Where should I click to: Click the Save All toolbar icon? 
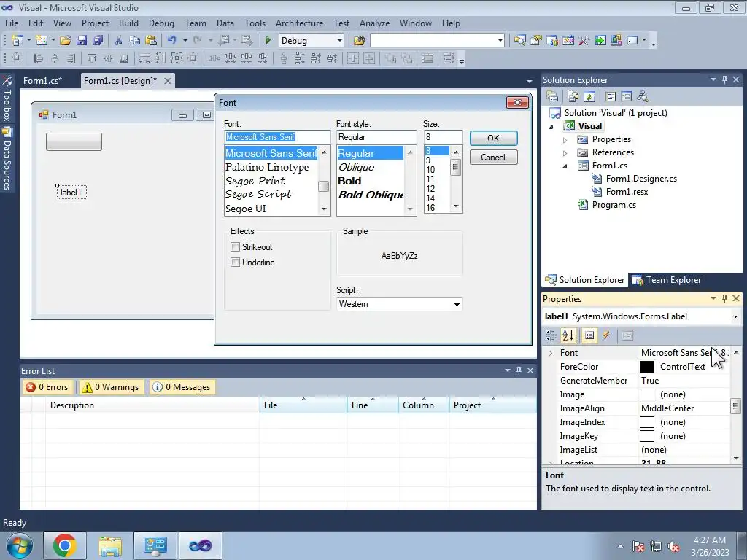pos(98,41)
